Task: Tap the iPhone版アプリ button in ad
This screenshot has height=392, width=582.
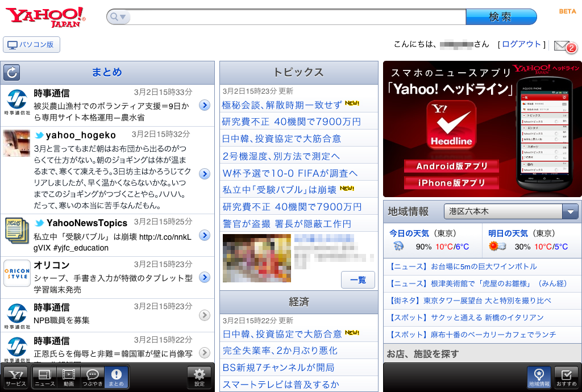Action: tap(451, 183)
